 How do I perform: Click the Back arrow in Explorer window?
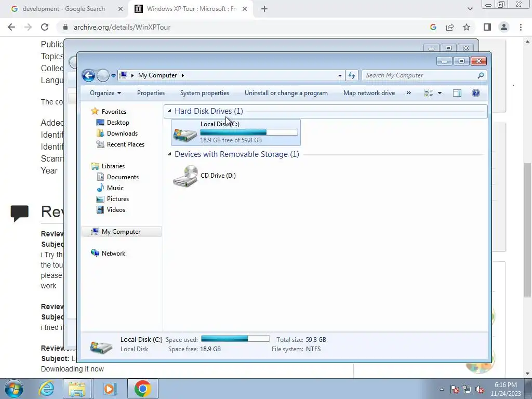click(x=88, y=75)
